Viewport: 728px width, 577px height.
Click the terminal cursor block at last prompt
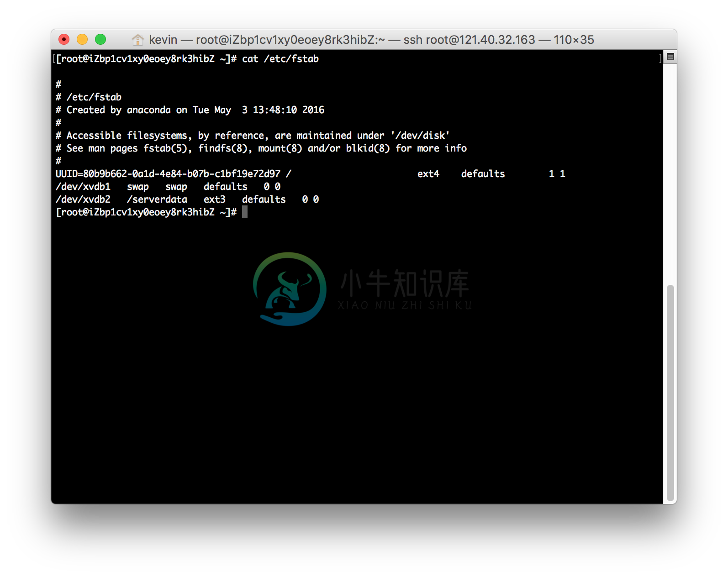tap(245, 212)
